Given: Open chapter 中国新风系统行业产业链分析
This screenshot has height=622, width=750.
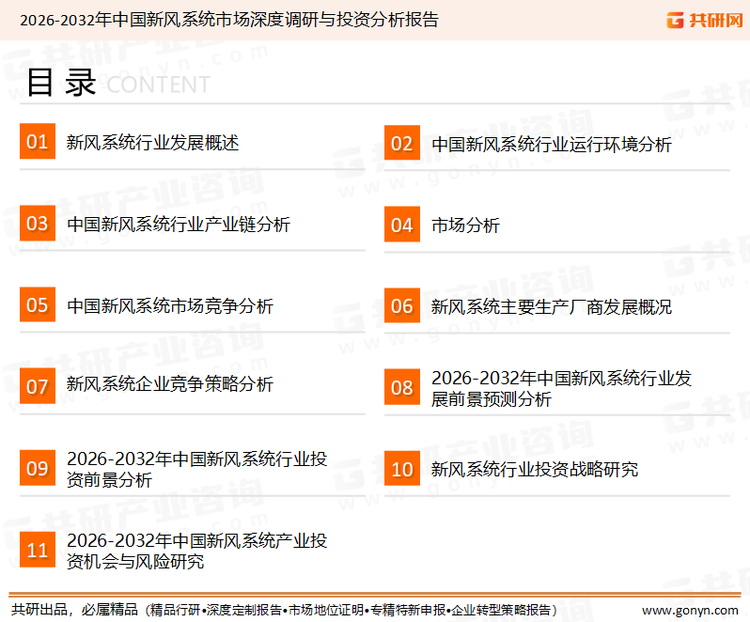Looking at the screenshot, I should point(178,224).
